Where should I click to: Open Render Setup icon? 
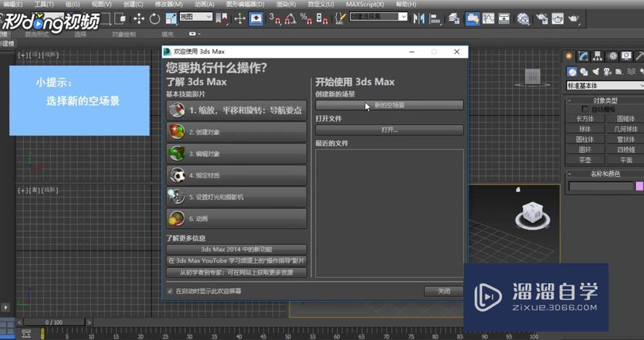coord(542,18)
